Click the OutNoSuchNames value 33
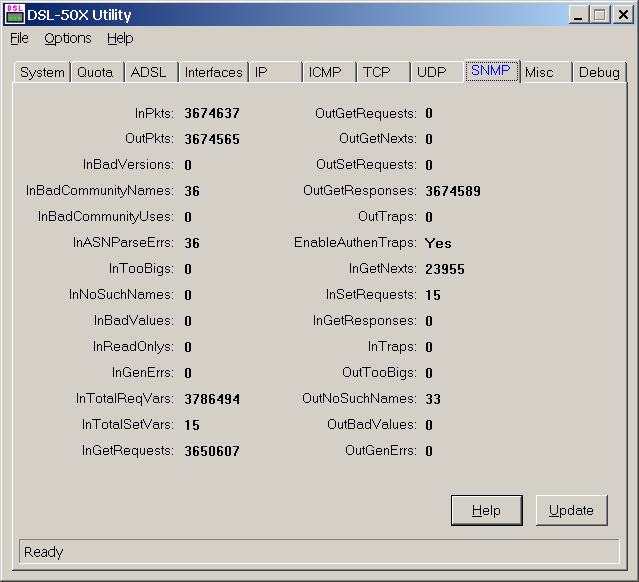 tap(433, 399)
